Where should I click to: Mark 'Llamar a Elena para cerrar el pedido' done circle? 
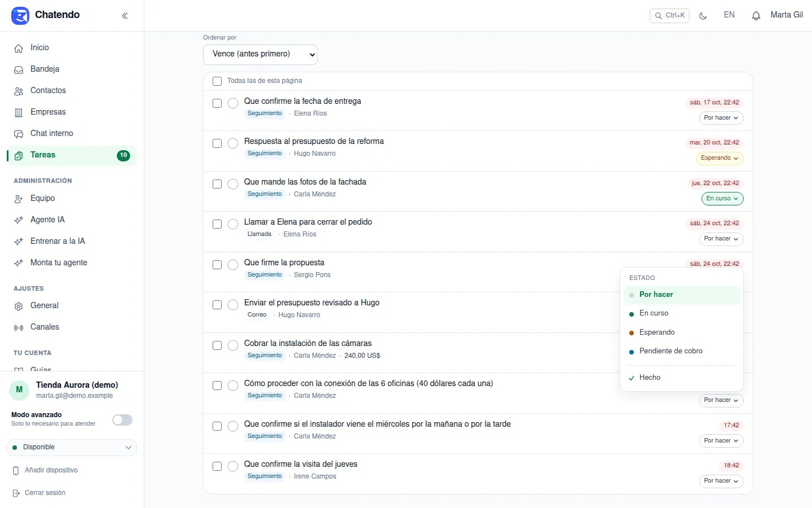point(233,224)
